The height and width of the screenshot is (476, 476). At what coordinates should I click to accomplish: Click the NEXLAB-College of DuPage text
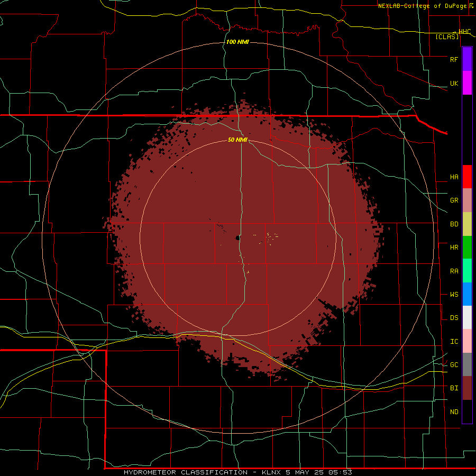[423, 6]
